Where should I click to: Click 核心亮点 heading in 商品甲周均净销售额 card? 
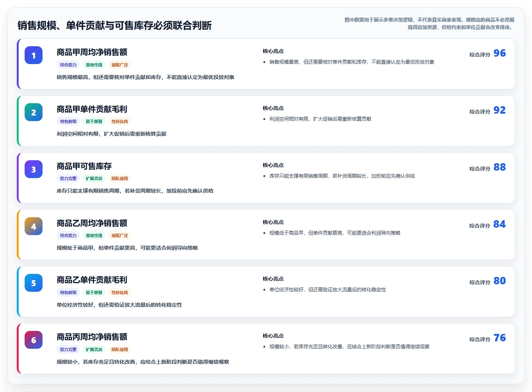pos(273,51)
